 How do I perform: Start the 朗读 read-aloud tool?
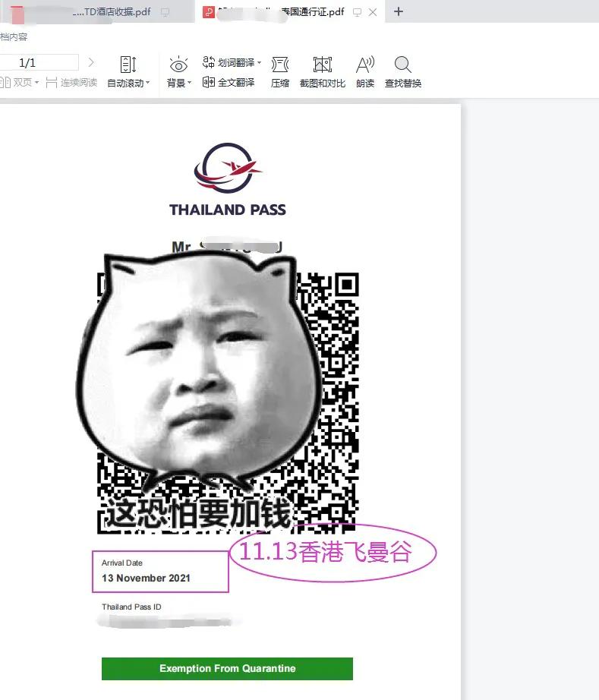(365, 71)
